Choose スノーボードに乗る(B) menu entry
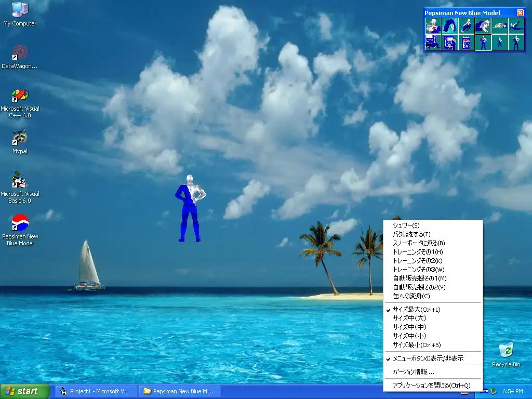Image resolution: width=532 pixels, height=399 pixels. tap(433, 243)
